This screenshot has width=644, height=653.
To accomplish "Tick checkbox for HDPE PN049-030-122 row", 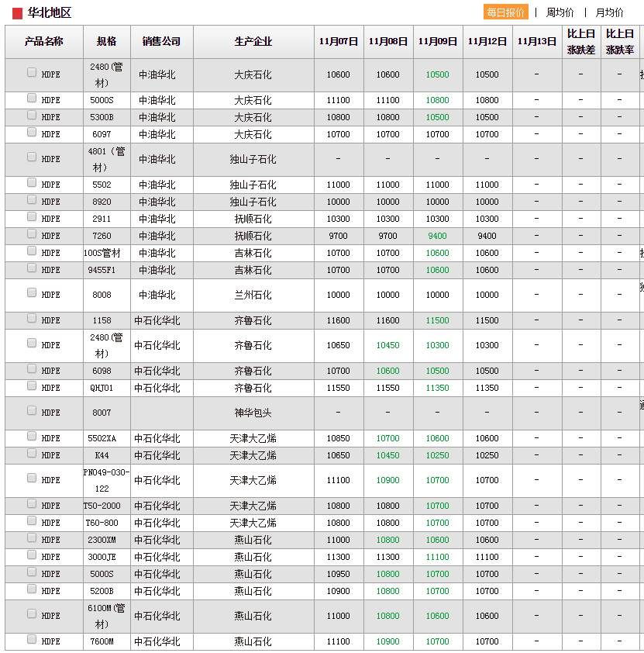I will pyautogui.click(x=32, y=478).
